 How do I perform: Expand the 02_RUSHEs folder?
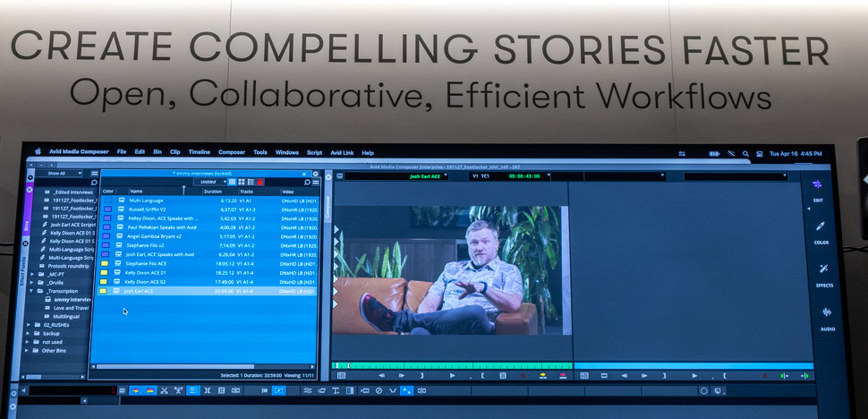[29, 325]
